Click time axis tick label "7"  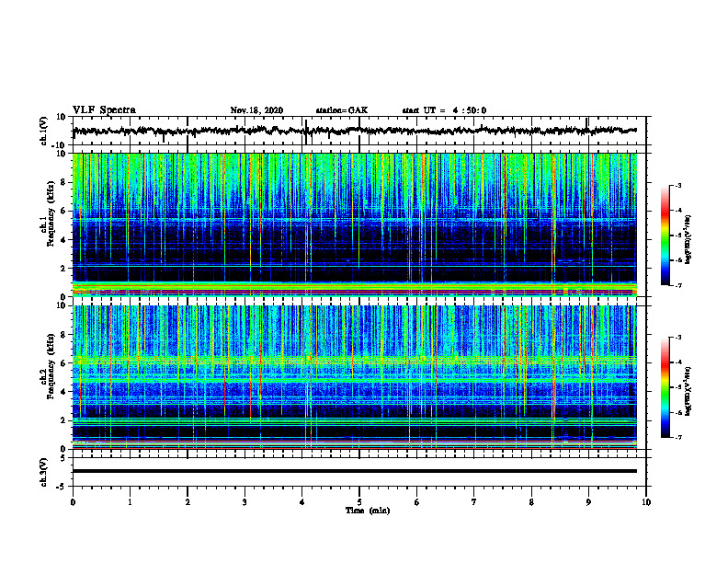pos(474,502)
